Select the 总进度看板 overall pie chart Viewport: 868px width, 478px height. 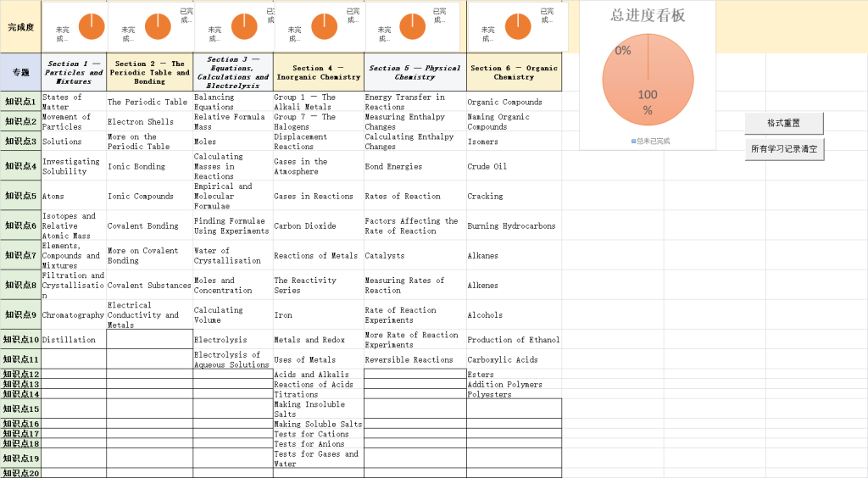[x=648, y=80]
